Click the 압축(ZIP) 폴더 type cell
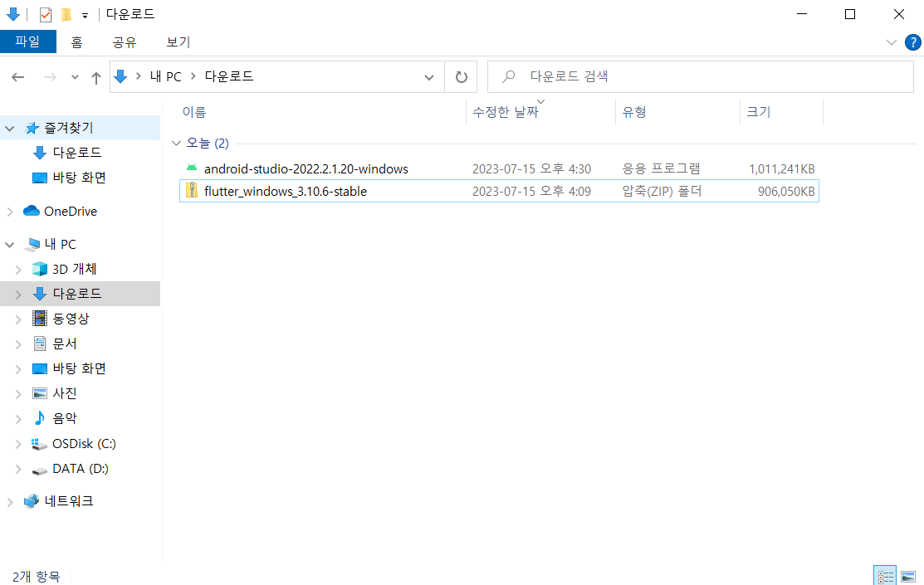Screen dimensions: 924x585 662,192
